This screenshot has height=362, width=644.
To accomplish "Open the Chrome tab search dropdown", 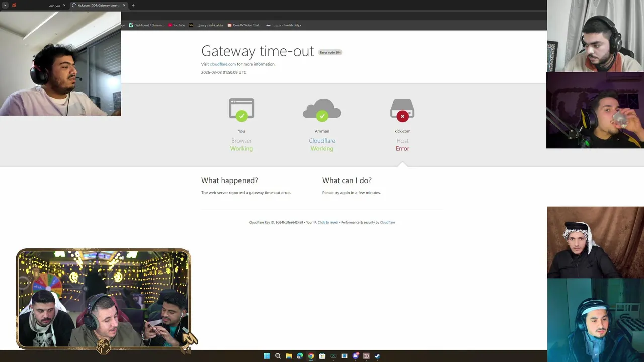I will (5, 5).
